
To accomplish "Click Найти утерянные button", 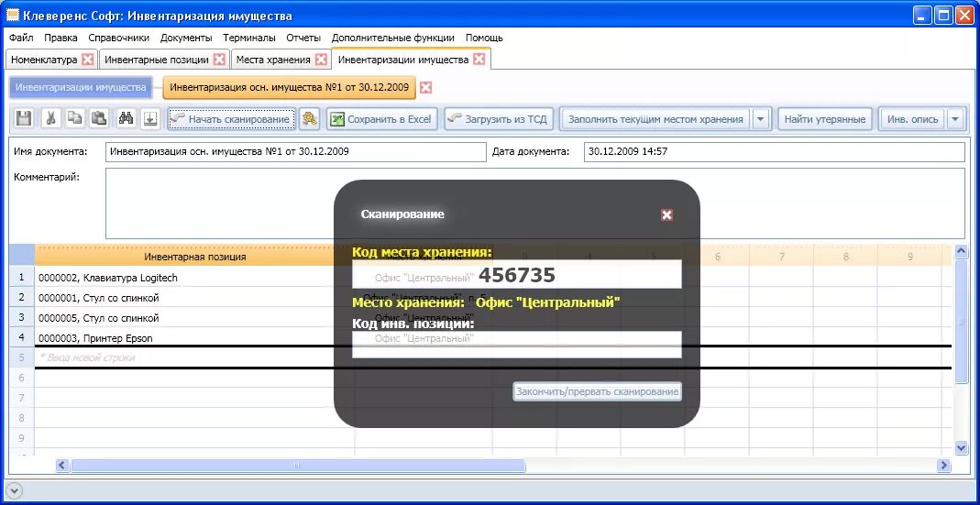I will tap(825, 119).
